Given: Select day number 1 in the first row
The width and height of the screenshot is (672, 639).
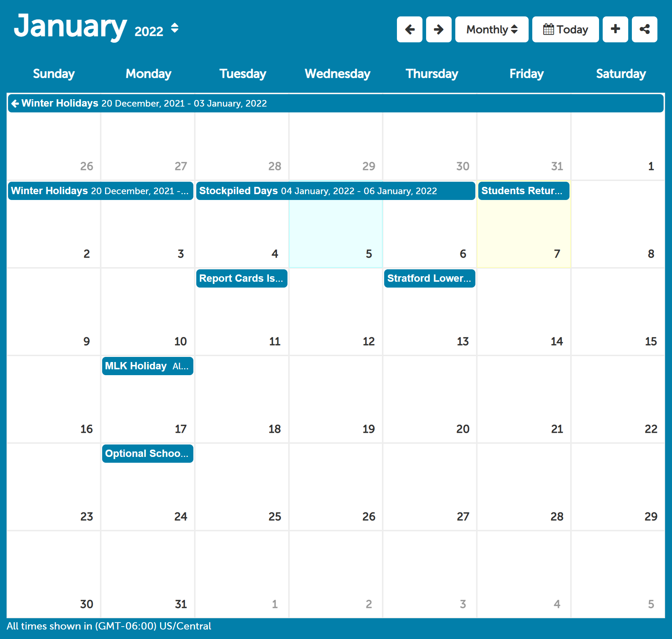Looking at the screenshot, I should click(x=651, y=166).
